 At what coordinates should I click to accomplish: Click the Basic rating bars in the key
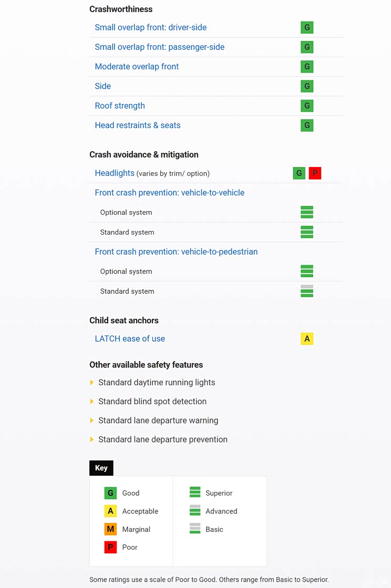tap(195, 529)
